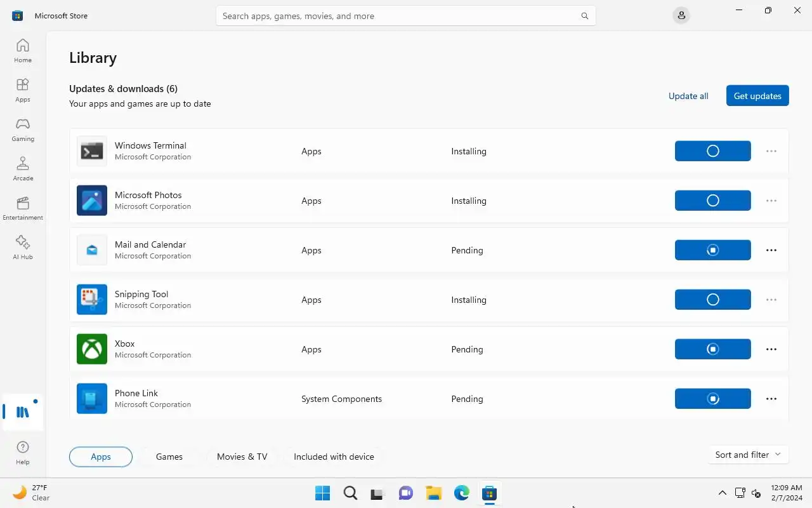Click the Get updates button

[x=757, y=96]
